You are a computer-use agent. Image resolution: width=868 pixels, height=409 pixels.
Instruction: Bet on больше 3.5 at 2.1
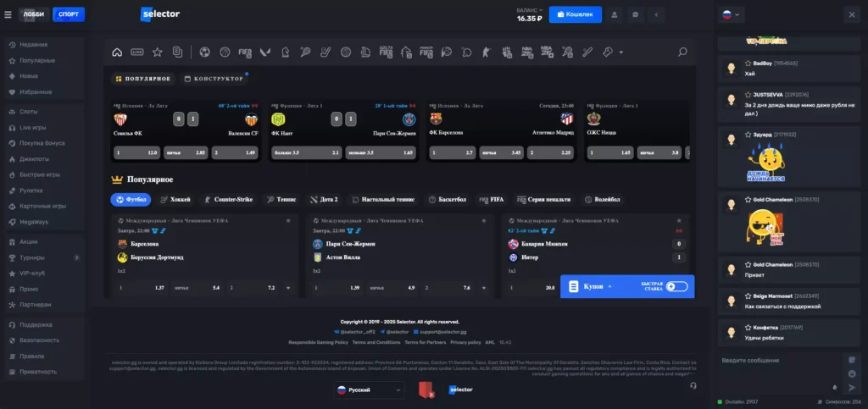(x=306, y=152)
